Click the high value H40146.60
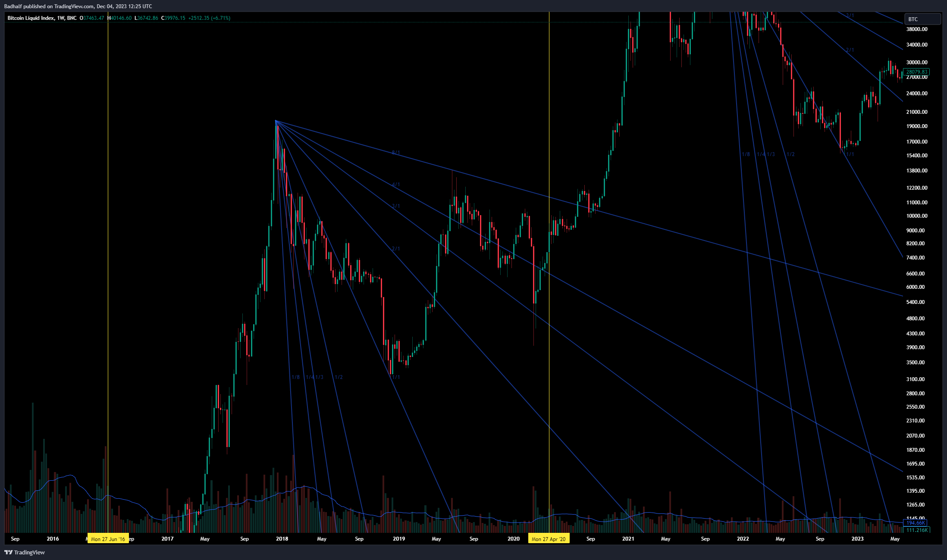 [119, 18]
